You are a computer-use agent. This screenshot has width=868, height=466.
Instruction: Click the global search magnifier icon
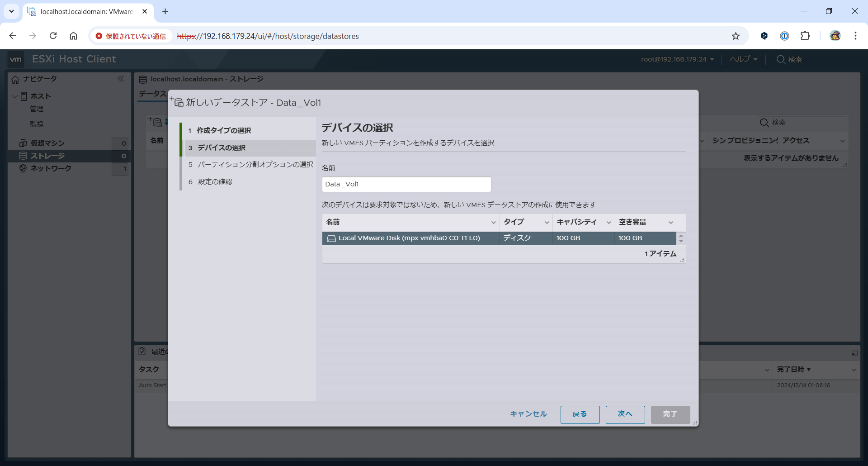pyautogui.click(x=781, y=59)
